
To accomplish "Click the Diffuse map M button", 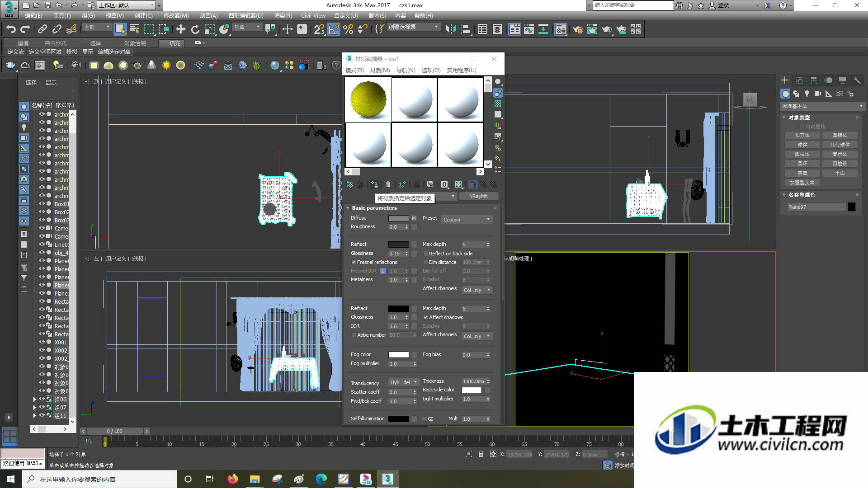I will pyautogui.click(x=414, y=218).
